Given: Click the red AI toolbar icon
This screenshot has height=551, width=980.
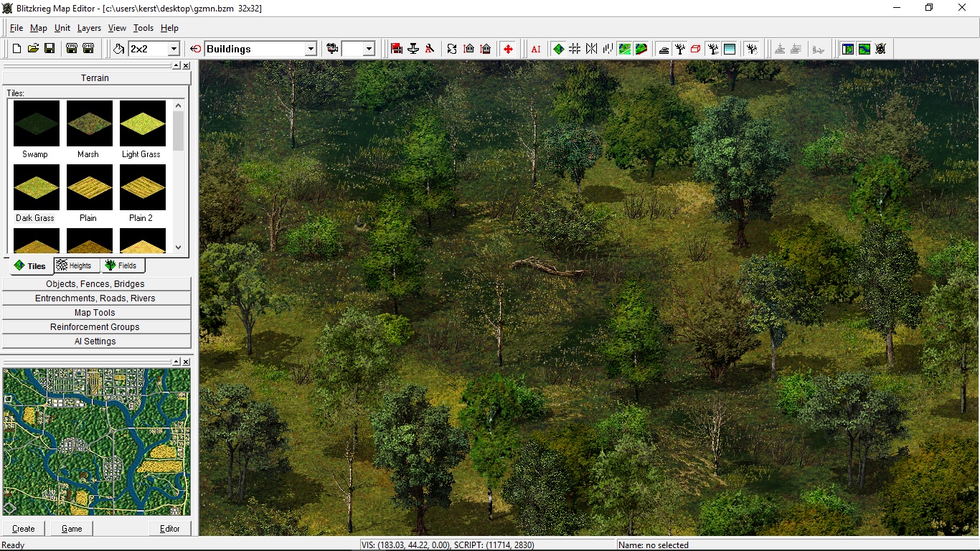Looking at the screenshot, I should [x=536, y=49].
